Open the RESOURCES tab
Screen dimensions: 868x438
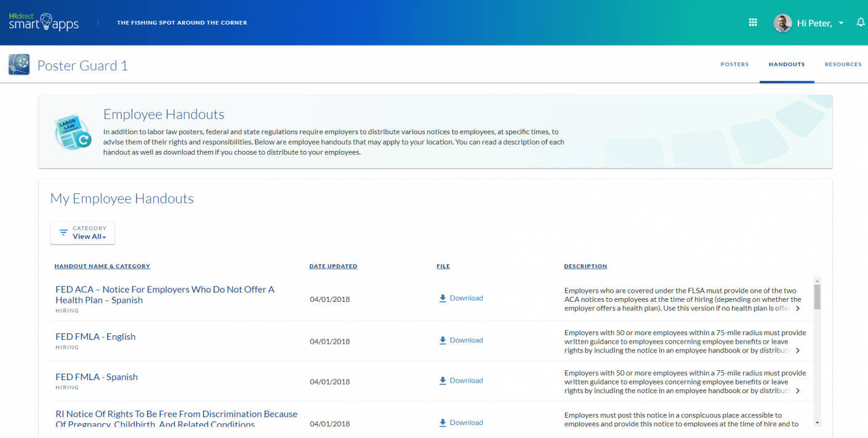point(843,64)
